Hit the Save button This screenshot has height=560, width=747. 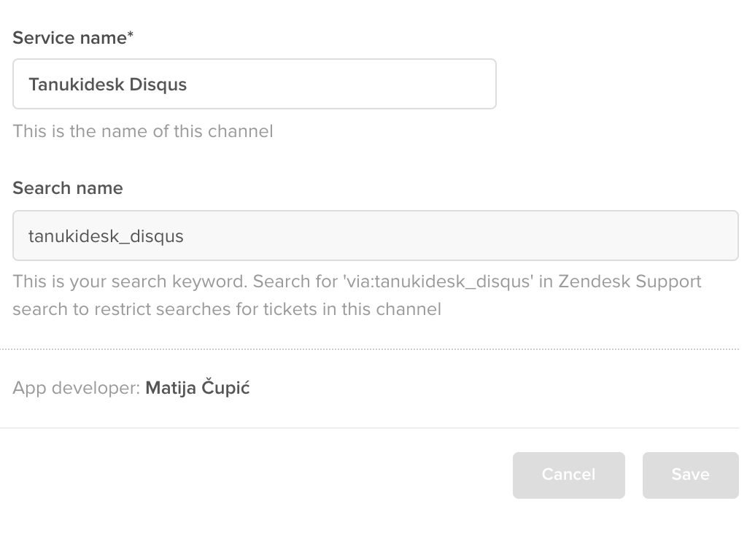tap(690, 475)
